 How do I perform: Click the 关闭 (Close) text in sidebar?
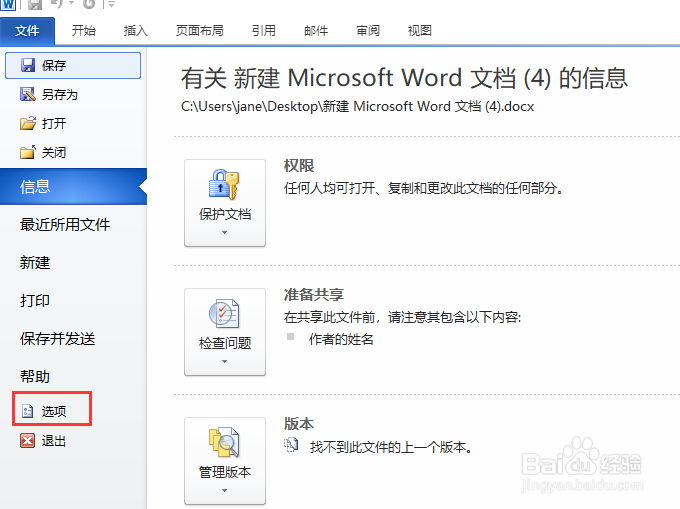click(54, 153)
